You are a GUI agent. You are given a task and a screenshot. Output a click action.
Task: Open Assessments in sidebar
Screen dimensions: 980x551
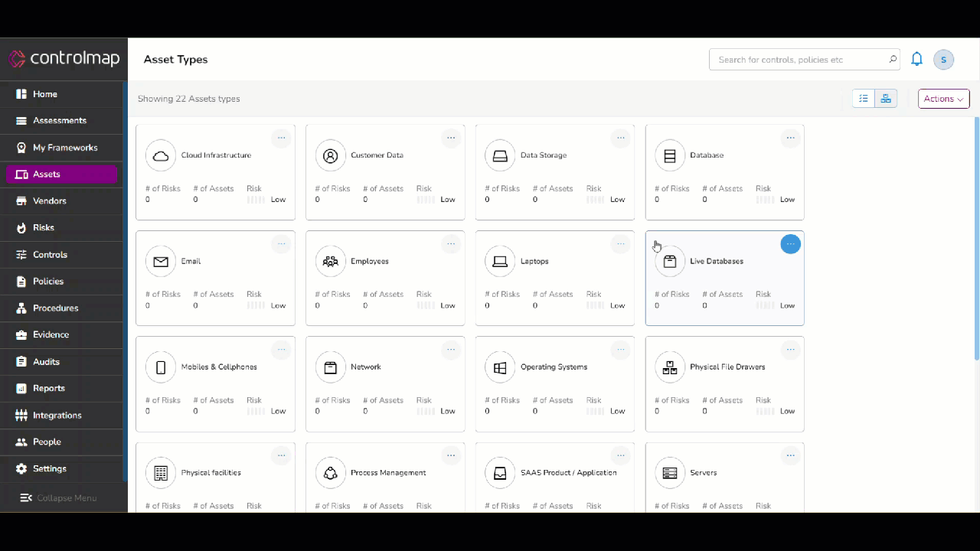(61, 121)
